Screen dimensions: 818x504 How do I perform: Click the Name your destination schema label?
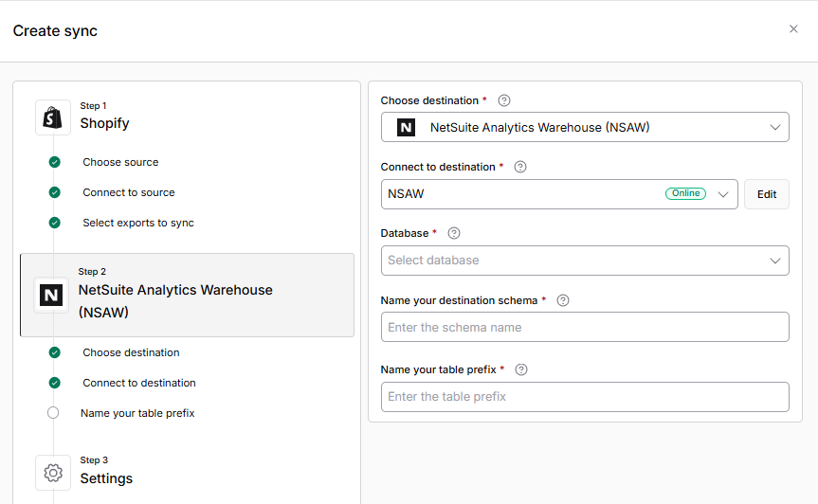coord(459,300)
